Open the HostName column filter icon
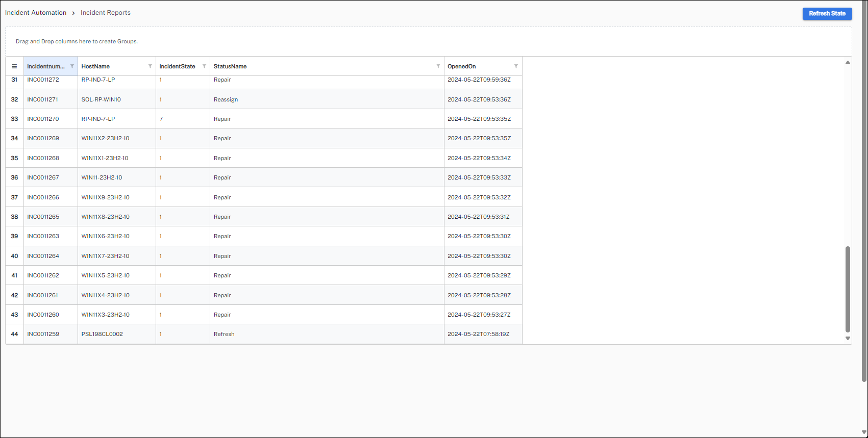The image size is (868, 438). [x=150, y=66]
